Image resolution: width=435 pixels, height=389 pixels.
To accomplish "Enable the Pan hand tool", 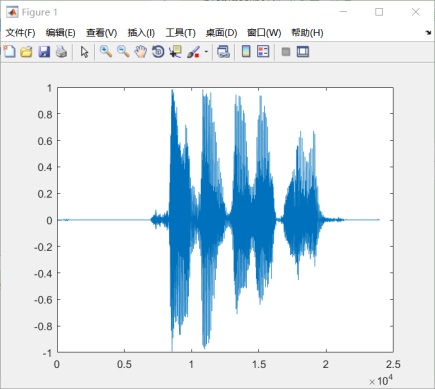I will tap(141, 52).
